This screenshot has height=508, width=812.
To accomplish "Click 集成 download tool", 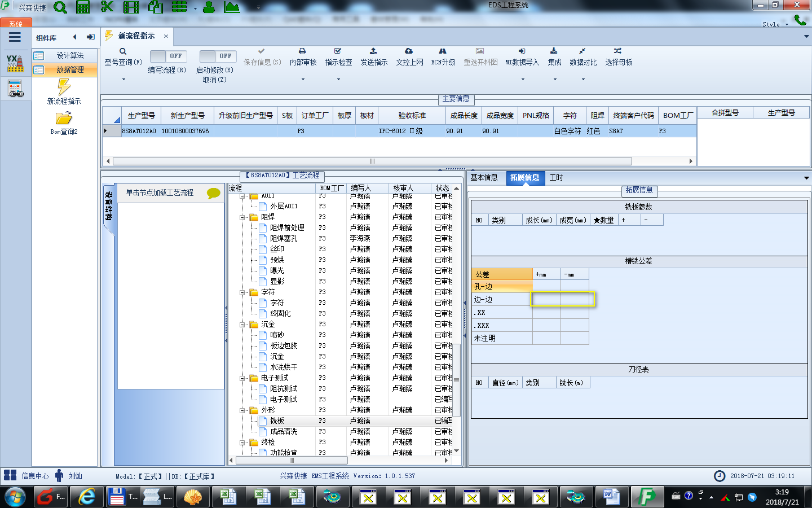I will (554, 57).
